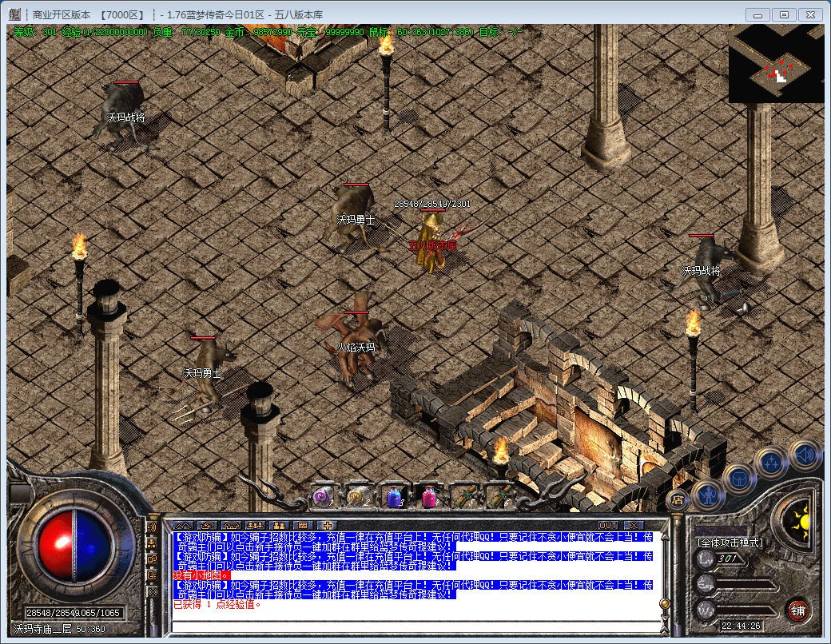The width and height of the screenshot is (831, 644).
Task: Open the red 铺 stall button
Action: click(797, 610)
